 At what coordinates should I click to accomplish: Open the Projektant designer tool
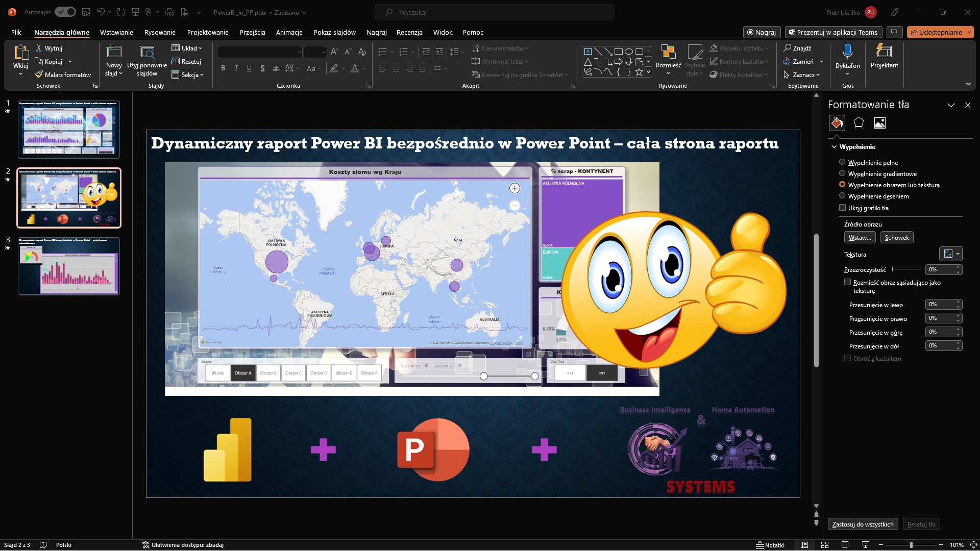884,57
